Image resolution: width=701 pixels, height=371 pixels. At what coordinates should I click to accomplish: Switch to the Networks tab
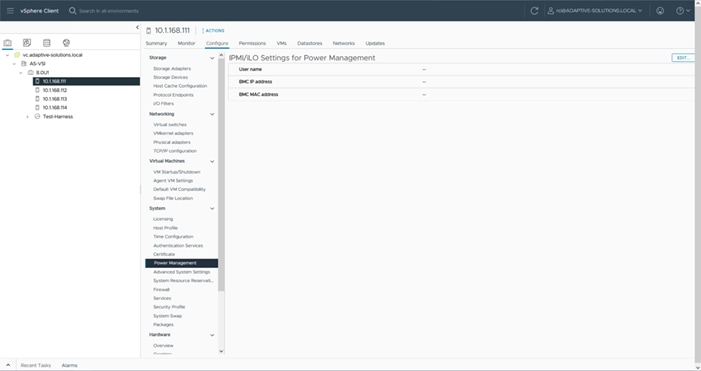tap(344, 43)
